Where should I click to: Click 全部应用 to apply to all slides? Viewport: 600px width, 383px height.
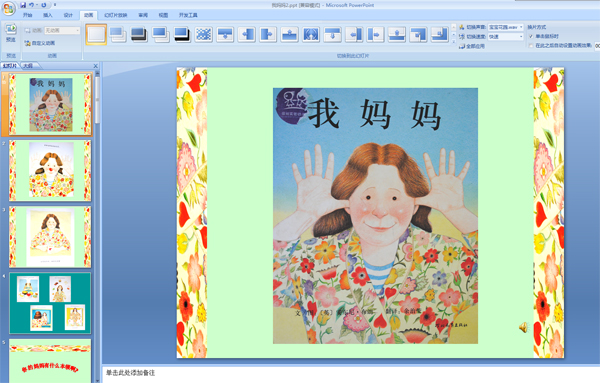tap(472, 46)
